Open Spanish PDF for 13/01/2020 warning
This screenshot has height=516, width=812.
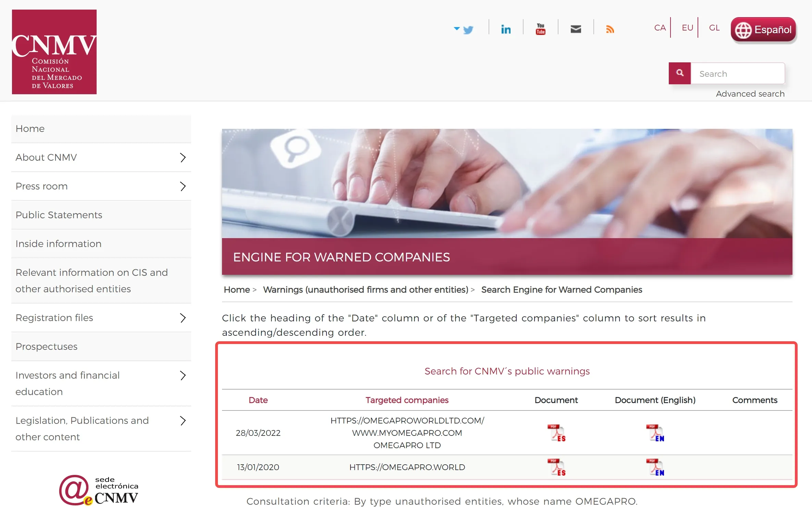[x=556, y=467]
